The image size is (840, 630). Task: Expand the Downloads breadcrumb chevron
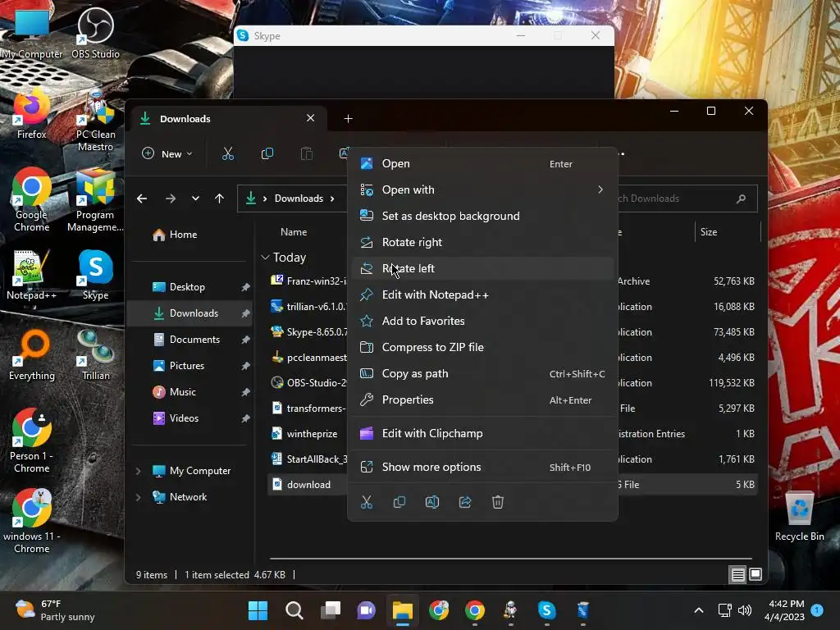coord(332,199)
